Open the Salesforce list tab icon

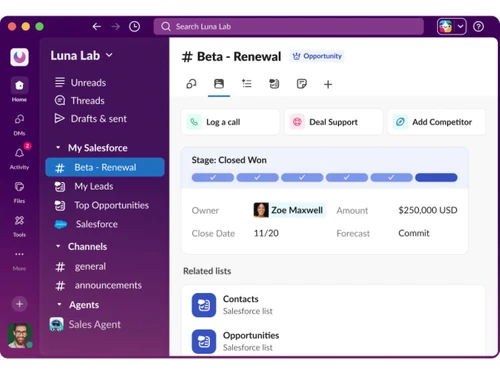[x=274, y=84]
